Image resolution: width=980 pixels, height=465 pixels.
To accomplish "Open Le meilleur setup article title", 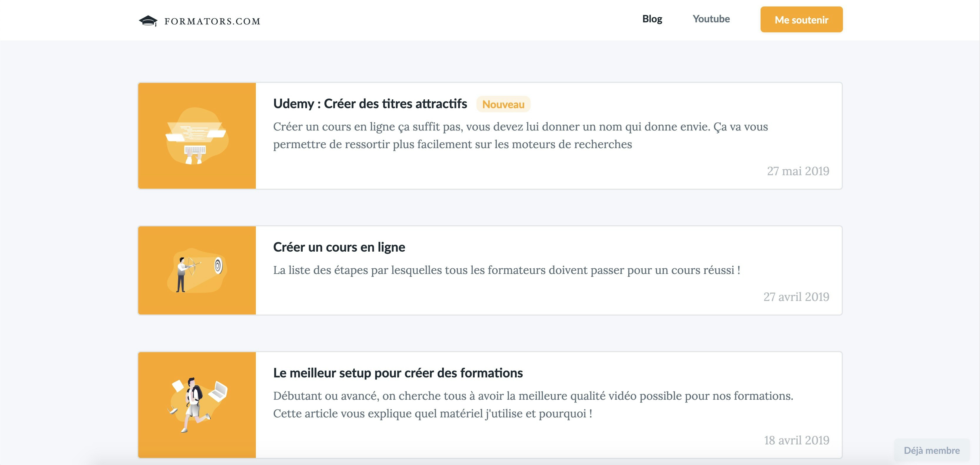I will (x=398, y=373).
